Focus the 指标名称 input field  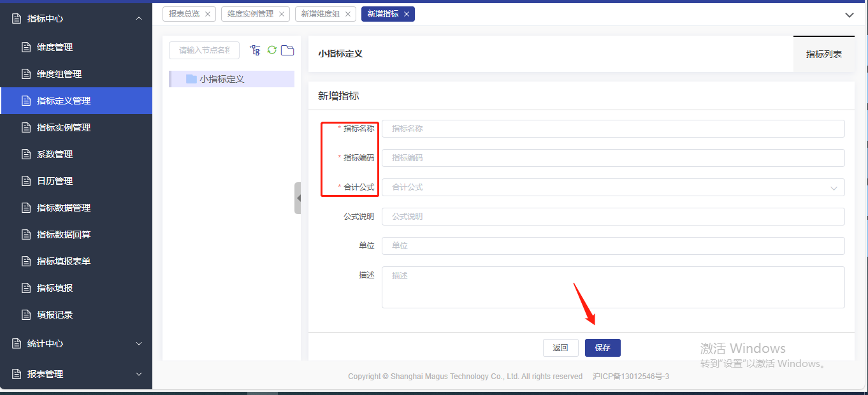[612, 129]
